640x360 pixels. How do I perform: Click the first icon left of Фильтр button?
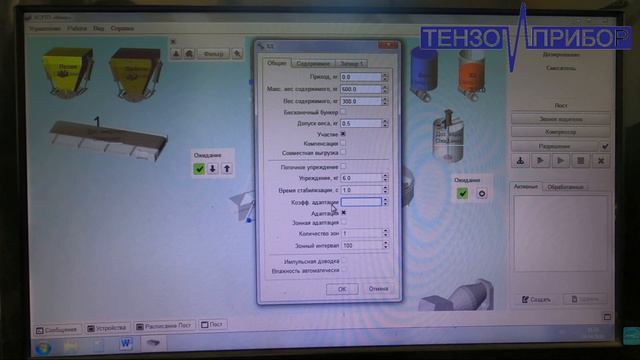pos(176,53)
